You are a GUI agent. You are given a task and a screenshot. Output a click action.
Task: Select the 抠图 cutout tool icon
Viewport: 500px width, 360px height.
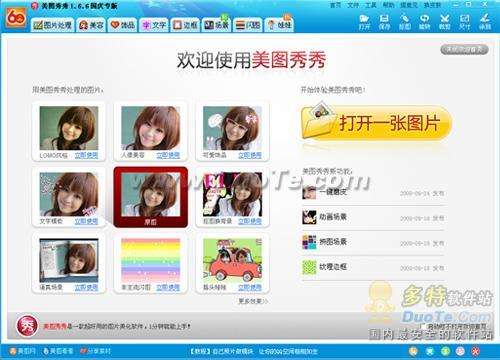pyautogui.click(x=405, y=22)
